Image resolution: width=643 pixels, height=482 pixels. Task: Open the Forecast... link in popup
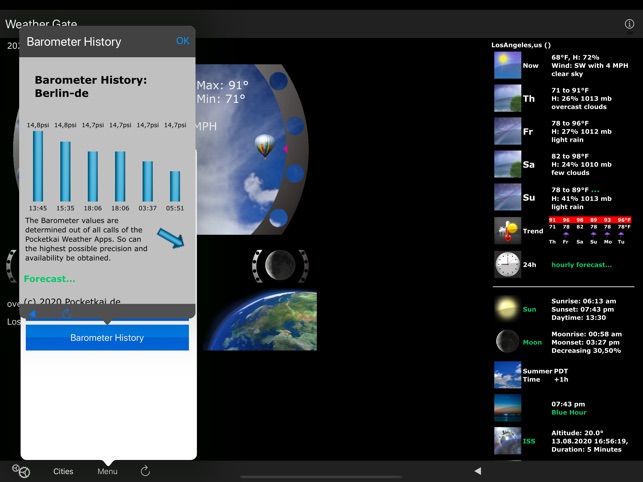(50, 279)
